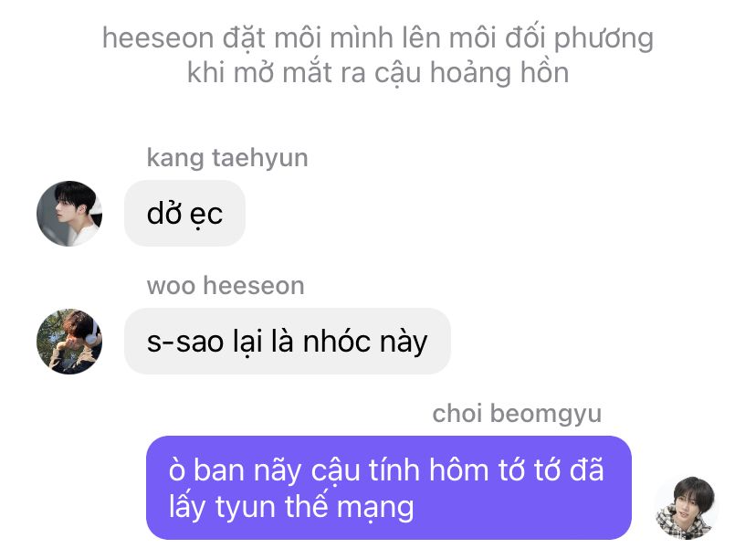The width and height of the screenshot is (756, 559).
Task: Click 'ò ban nãy' at the purple bubble start
Action: click(235, 469)
